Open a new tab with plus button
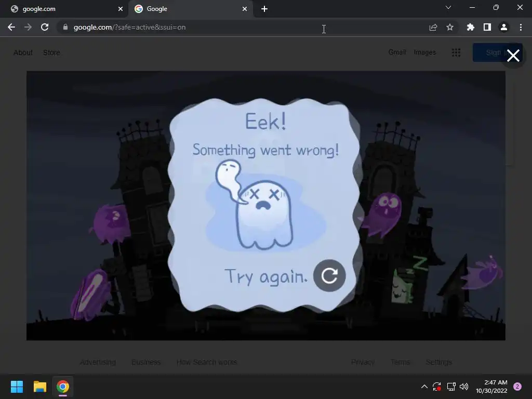Screen dimensions: 532x399 [264, 9]
